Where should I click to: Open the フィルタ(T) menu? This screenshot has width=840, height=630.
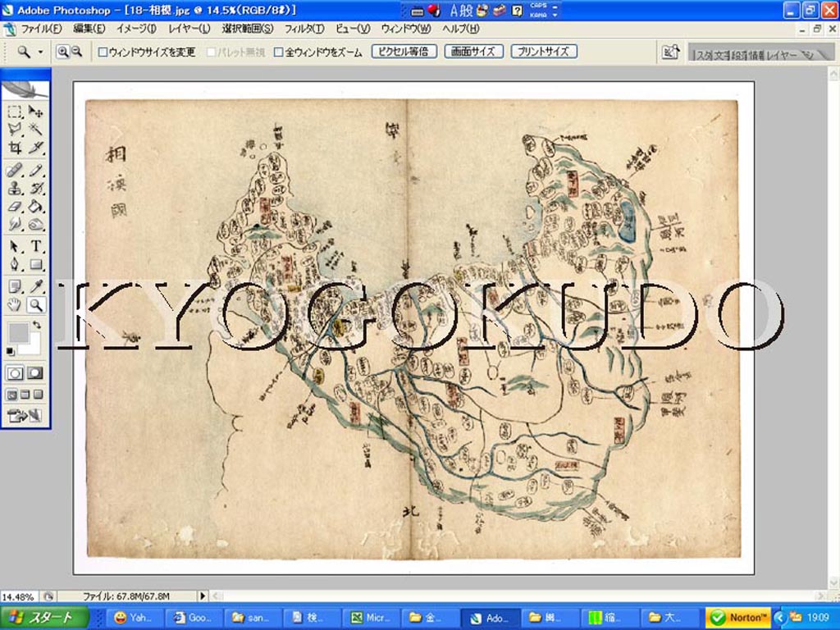click(304, 29)
